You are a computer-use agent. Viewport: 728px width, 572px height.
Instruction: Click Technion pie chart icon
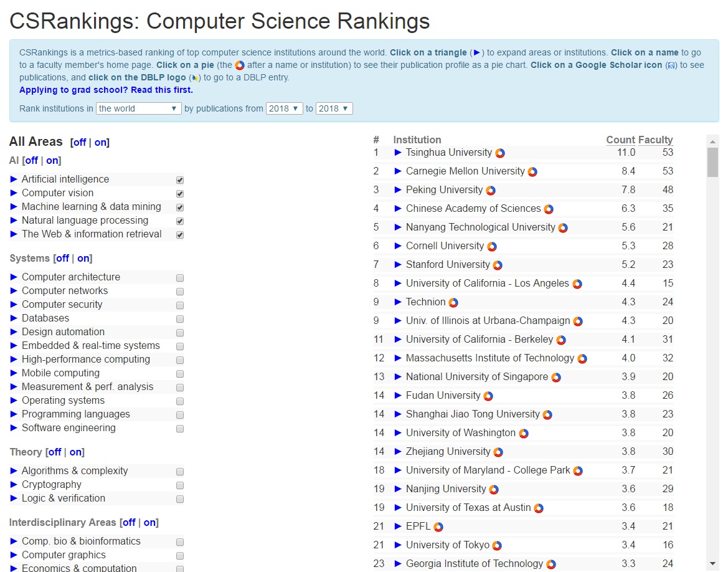coord(453,302)
